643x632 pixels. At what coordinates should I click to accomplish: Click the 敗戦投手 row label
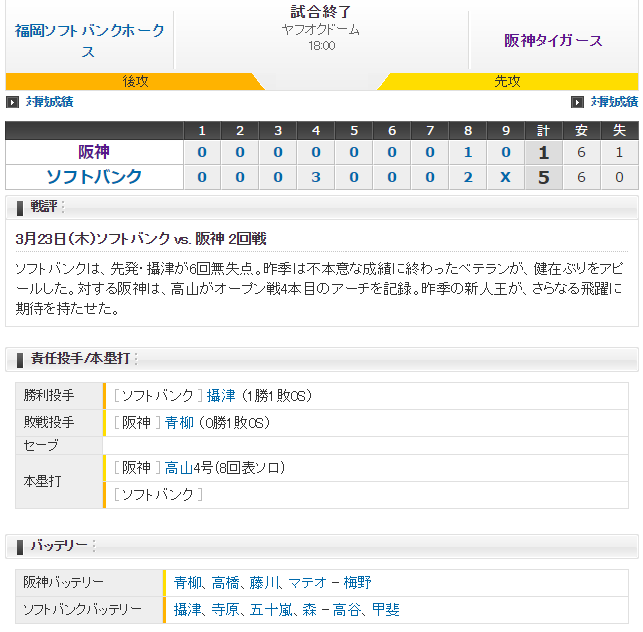(59, 422)
